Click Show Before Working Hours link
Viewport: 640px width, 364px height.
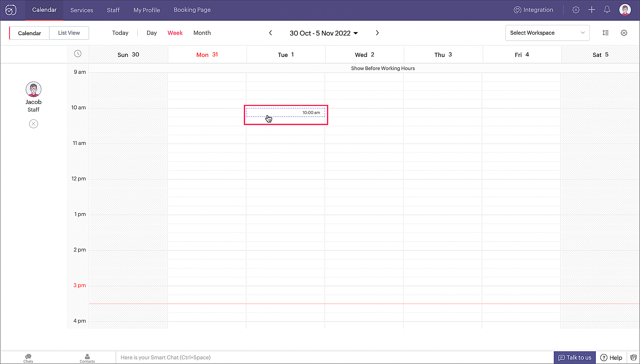pos(383,68)
